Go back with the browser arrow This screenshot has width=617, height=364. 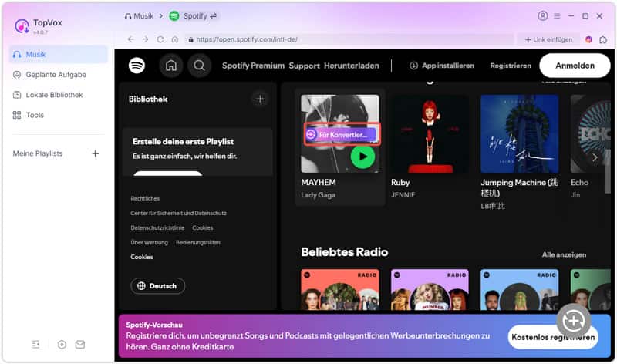click(x=130, y=39)
